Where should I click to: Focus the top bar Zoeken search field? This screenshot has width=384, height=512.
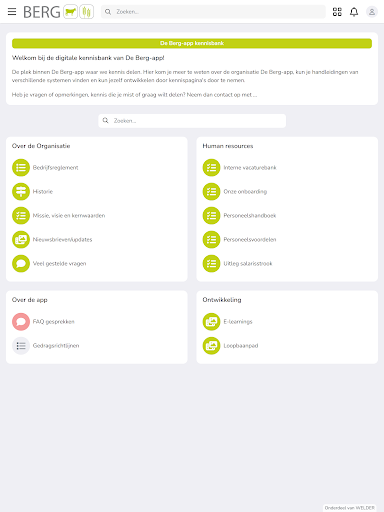point(213,12)
